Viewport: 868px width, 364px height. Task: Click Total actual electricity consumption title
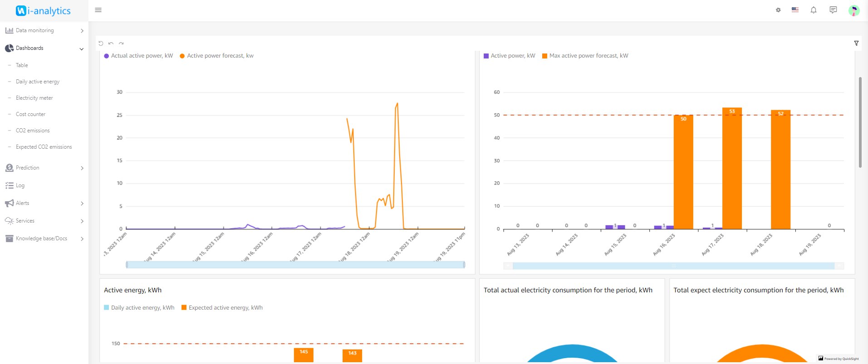click(568, 290)
